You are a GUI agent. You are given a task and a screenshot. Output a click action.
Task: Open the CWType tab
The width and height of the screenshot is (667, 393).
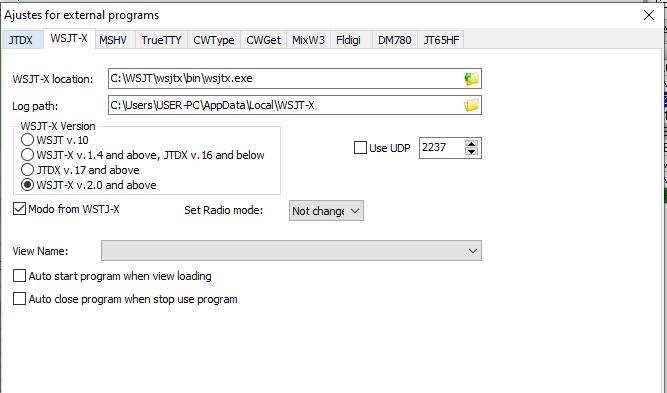tap(214, 40)
